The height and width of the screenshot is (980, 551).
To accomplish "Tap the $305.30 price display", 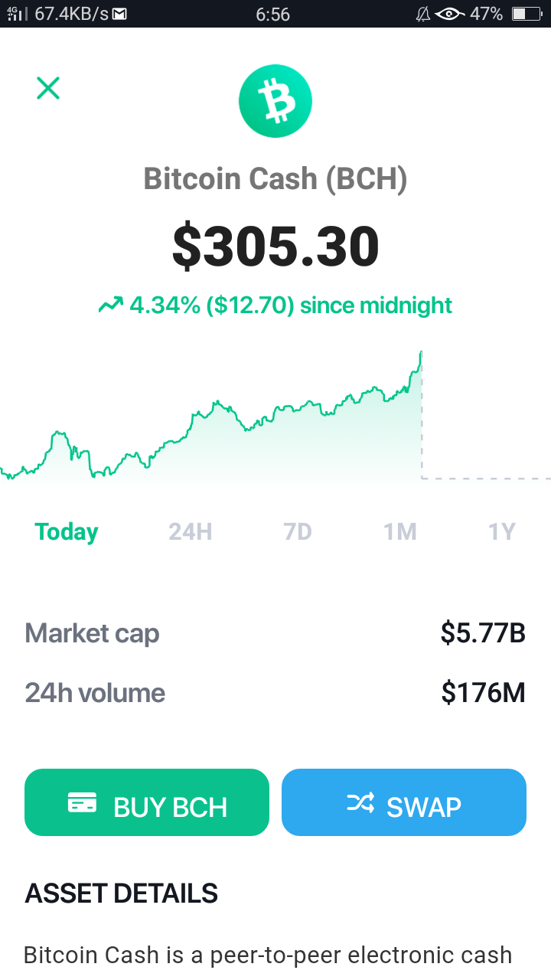I will (x=275, y=247).
